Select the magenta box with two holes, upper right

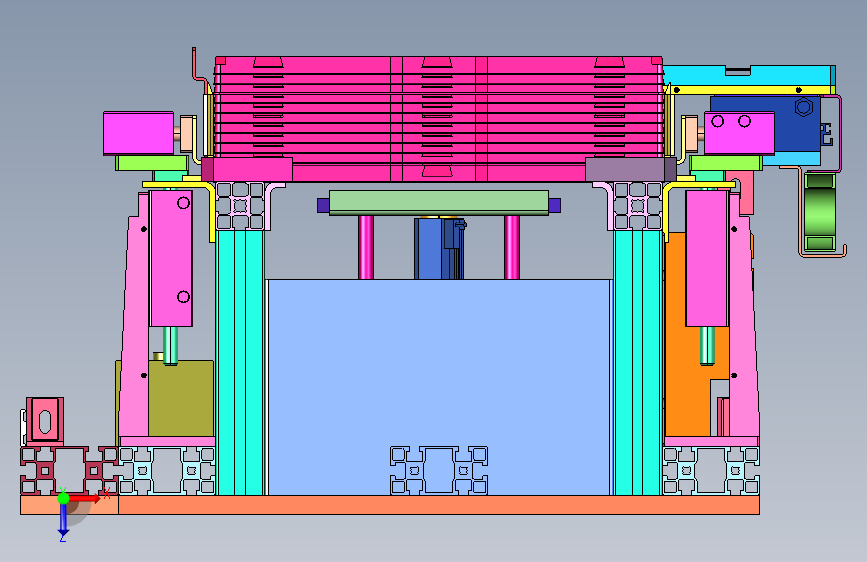[739, 133]
